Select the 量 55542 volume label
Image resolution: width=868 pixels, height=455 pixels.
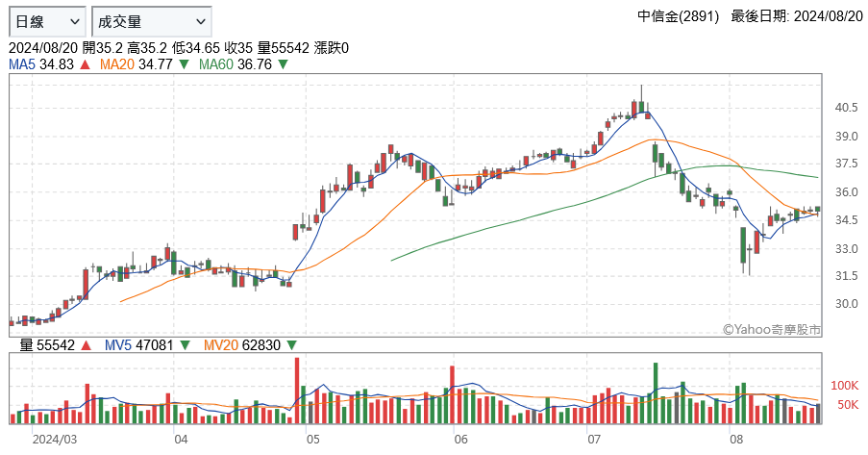(x=47, y=345)
